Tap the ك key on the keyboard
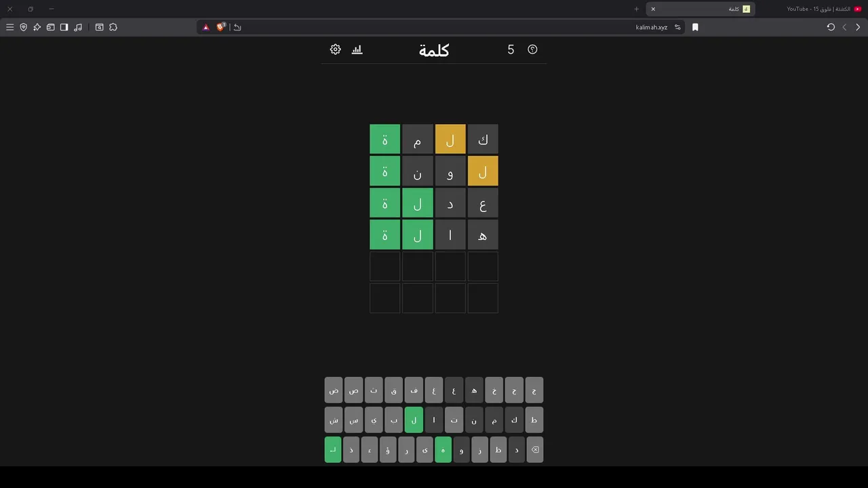Image resolution: width=868 pixels, height=488 pixels. 514,420
